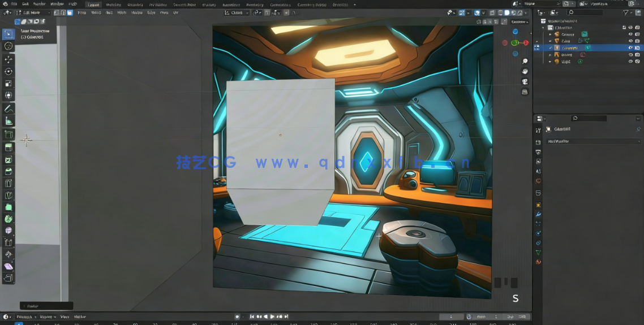
Task: Toggle camera view in viewport
Action: tap(525, 81)
